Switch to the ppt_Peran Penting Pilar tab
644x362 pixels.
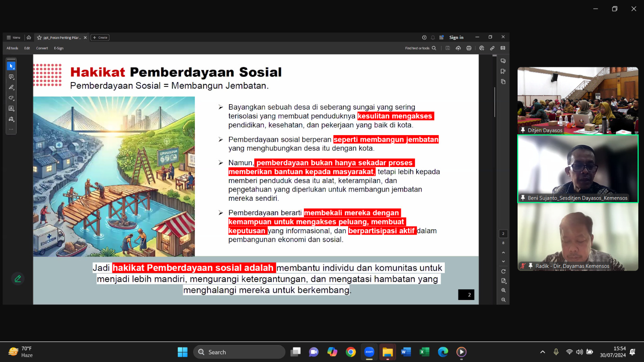[x=62, y=37]
